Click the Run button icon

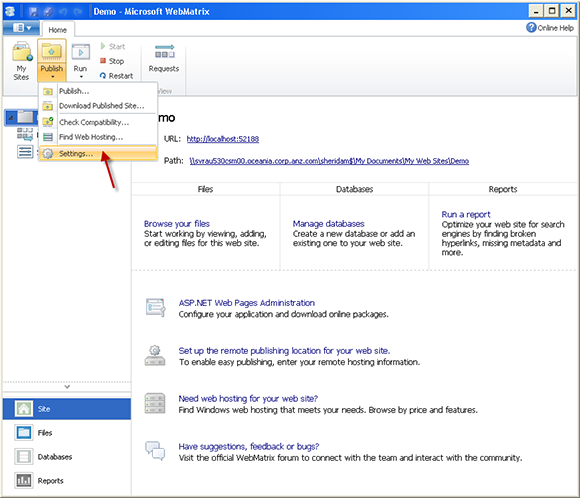pyautogui.click(x=81, y=53)
